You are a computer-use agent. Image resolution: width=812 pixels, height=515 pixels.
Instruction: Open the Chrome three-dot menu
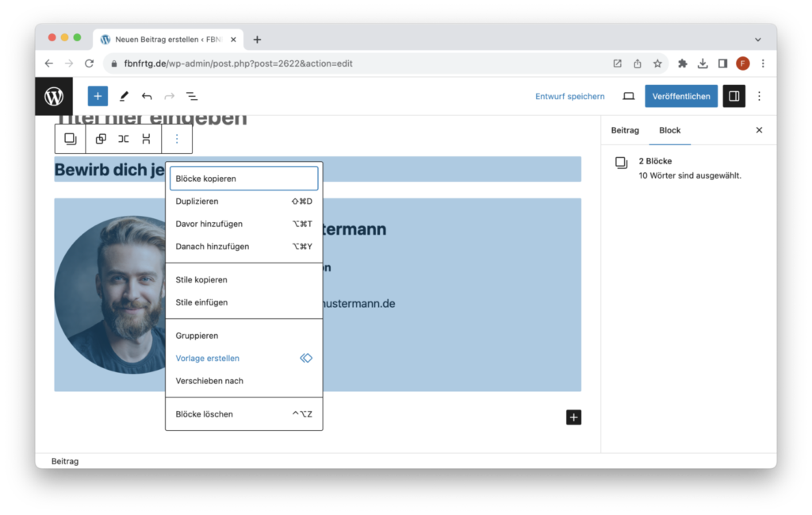763,63
